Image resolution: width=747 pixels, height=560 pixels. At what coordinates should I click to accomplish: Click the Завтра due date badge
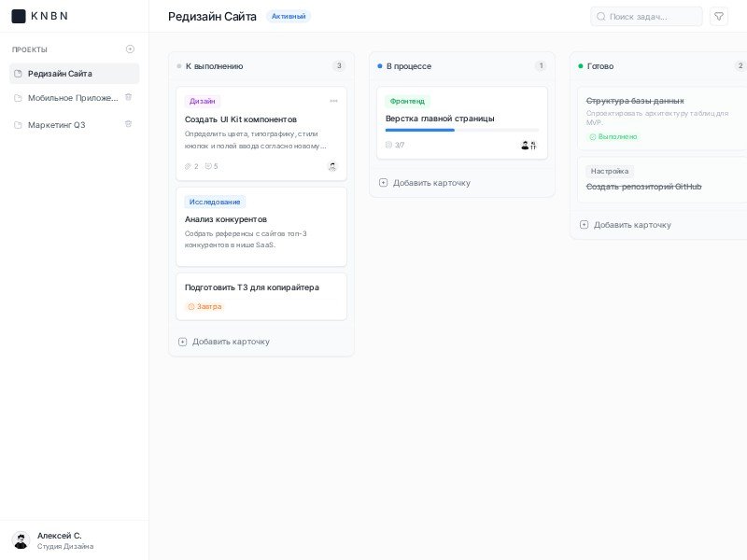tap(204, 306)
